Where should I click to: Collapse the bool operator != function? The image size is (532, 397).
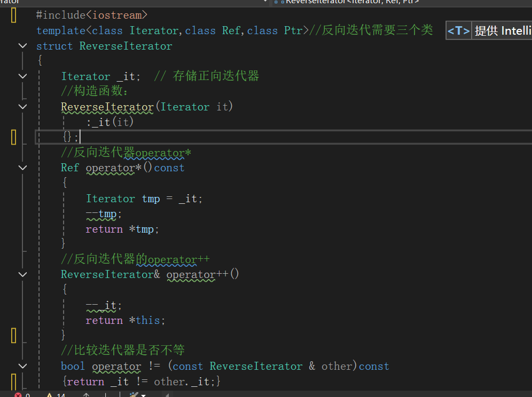pyautogui.click(x=23, y=366)
